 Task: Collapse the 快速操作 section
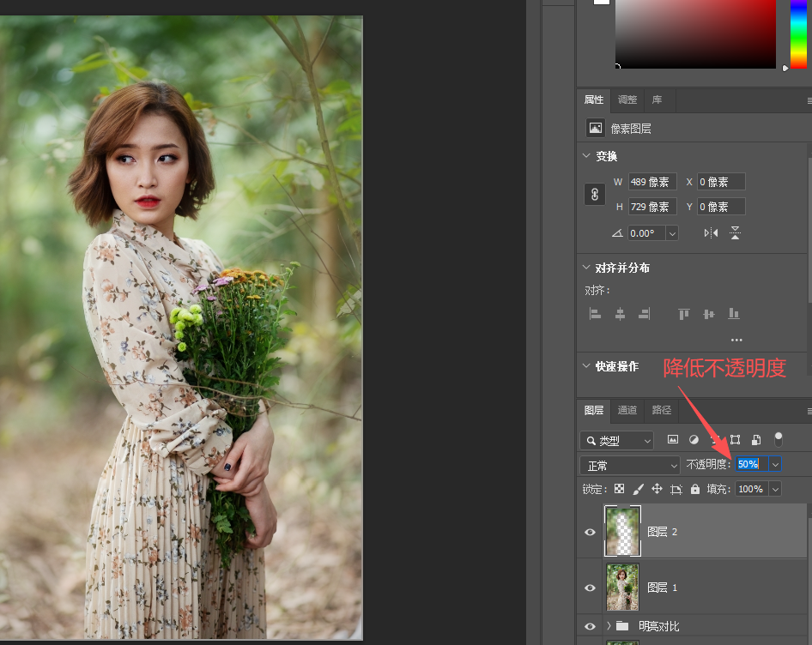pyautogui.click(x=586, y=365)
